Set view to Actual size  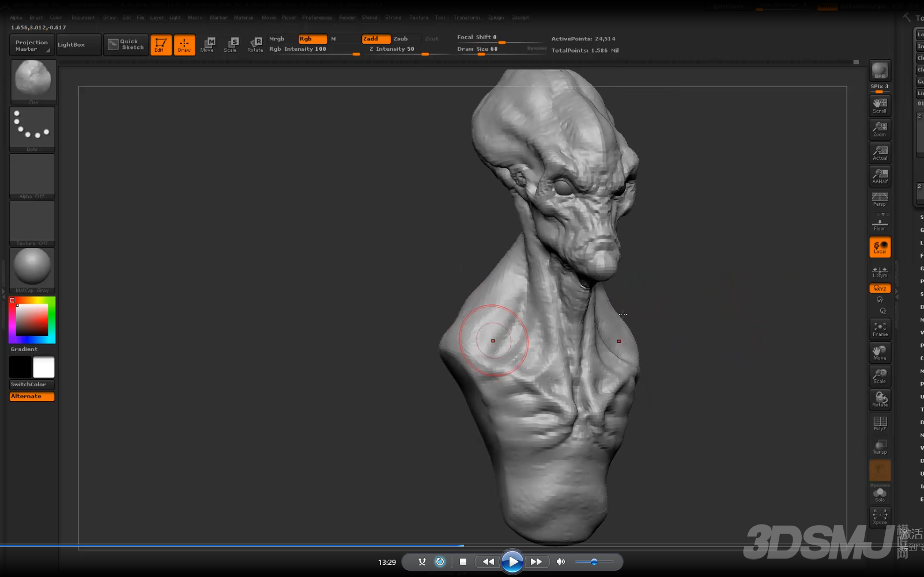point(880,153)
